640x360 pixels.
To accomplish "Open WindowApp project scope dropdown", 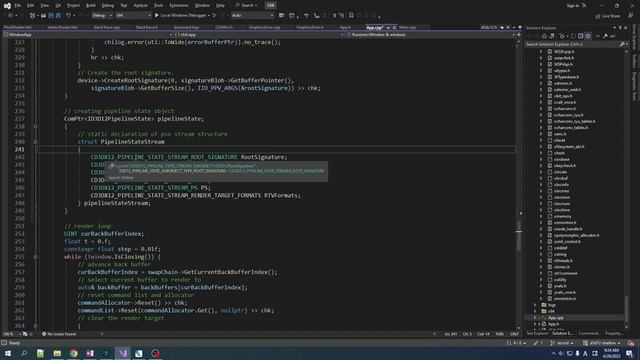I will tap(87, 35).
